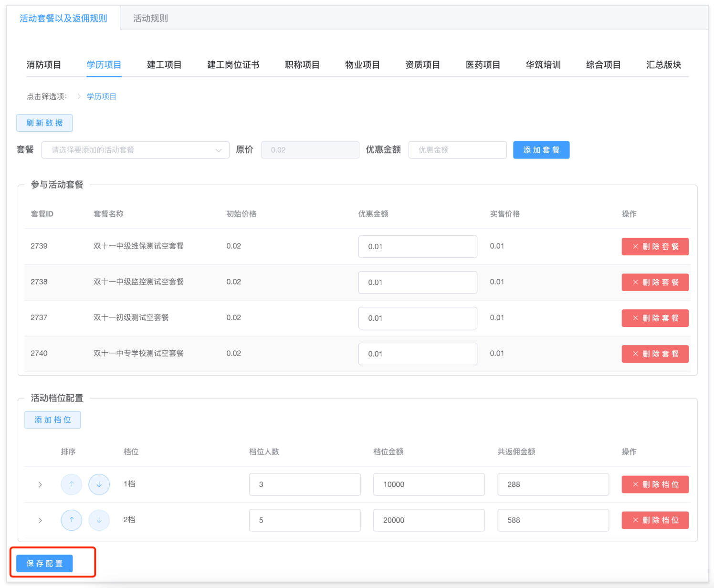Click 保存配置 to save configuration
Image resolution: width=714 pixels, height=588 pixels.
[44, 564]
